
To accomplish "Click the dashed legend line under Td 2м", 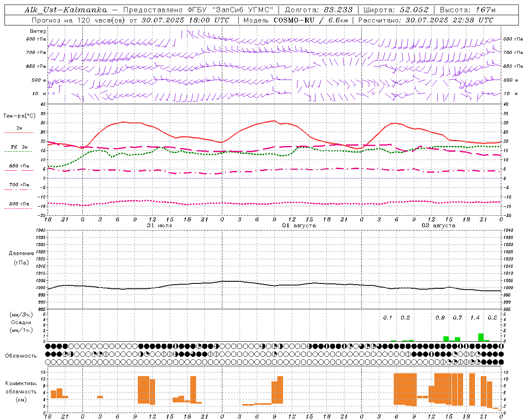I will coord(18,152).
